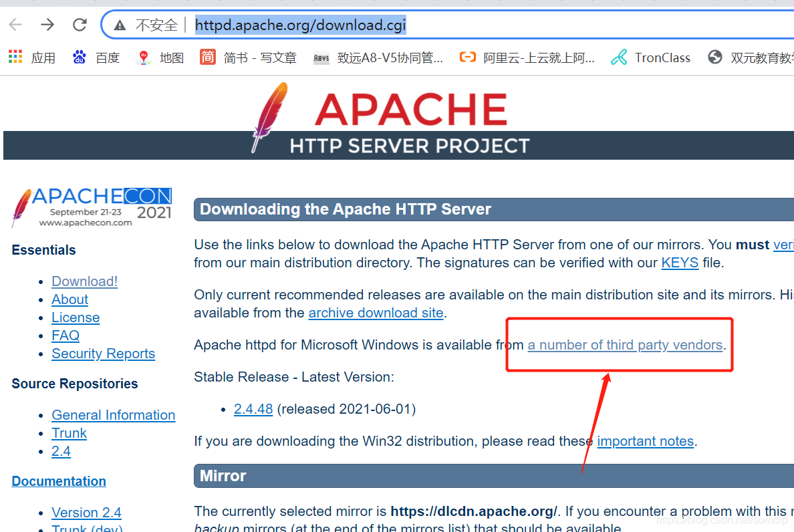794x532 pixels.
Task: Open the Download! link
Action: point(84,281)
